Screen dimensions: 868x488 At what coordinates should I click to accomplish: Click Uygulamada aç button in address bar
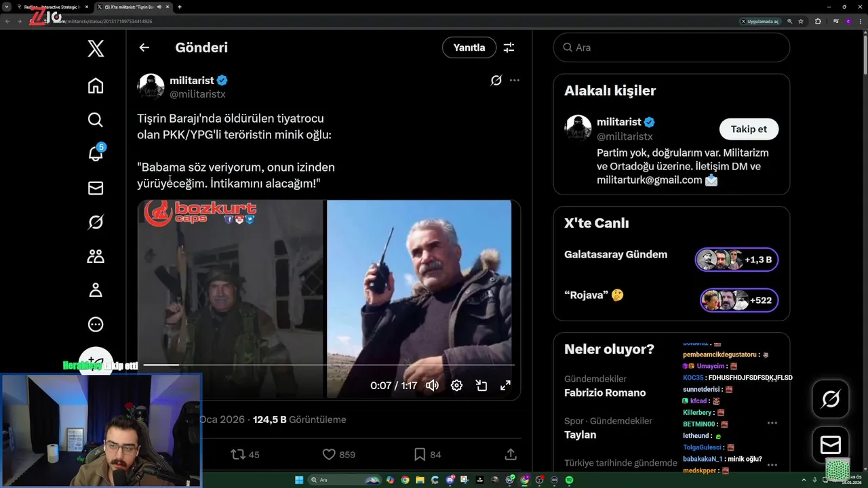760,22
